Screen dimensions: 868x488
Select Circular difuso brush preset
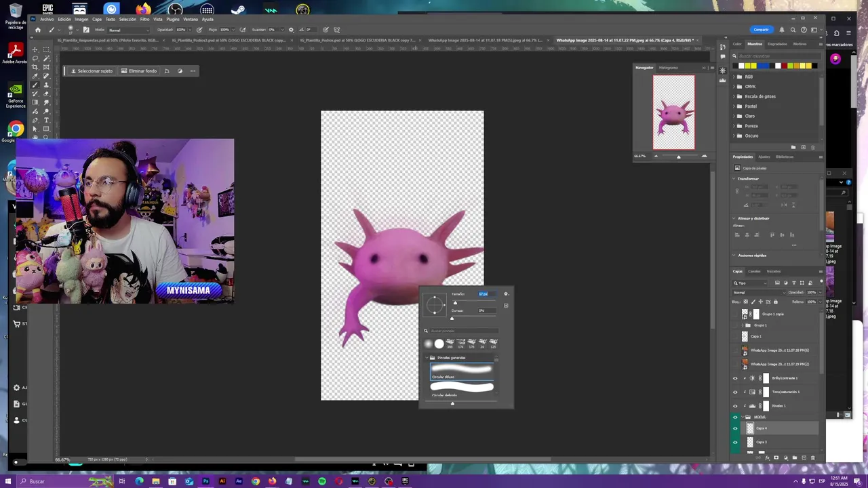(461, 371)
